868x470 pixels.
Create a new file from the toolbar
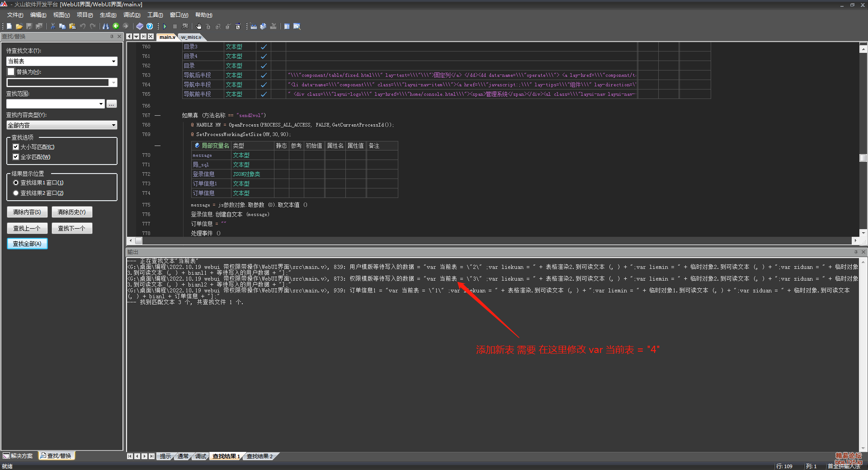[9, 26]
